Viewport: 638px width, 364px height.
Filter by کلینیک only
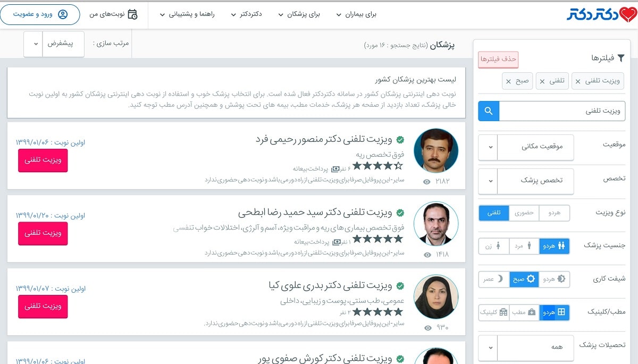click(x=494, y=312)
